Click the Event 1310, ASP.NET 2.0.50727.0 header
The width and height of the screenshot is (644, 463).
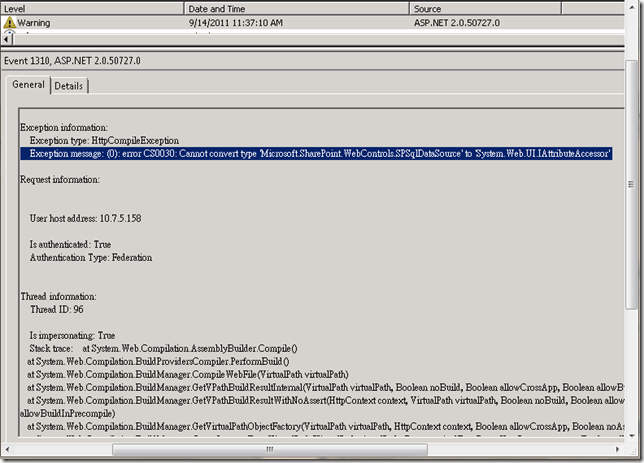pos(72,61)
